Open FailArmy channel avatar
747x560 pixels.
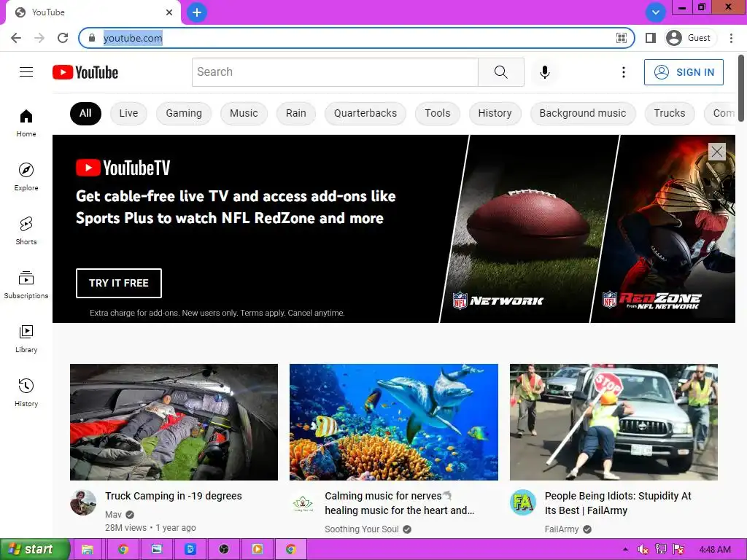point(522,502)
